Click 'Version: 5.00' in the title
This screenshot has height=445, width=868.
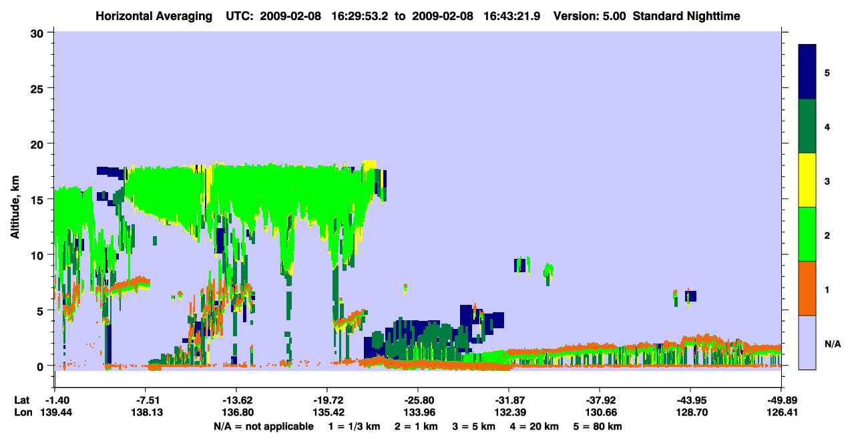point(589,15)
